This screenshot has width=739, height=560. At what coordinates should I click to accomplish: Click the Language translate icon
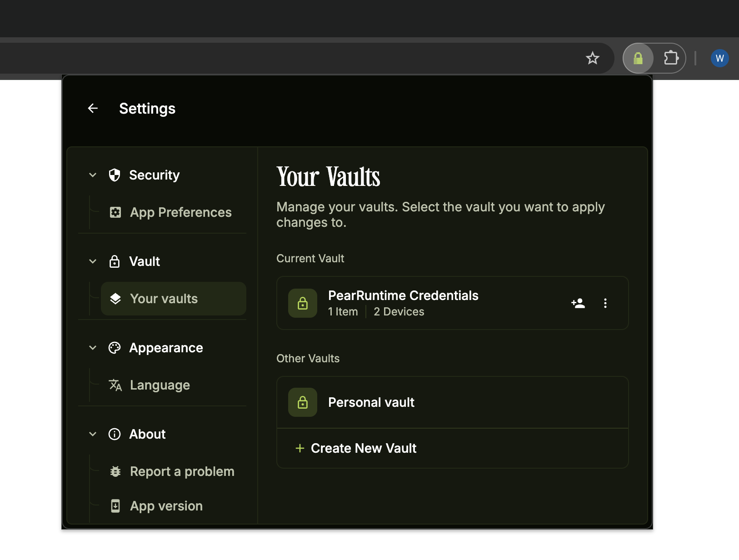(x=115, y=385)
